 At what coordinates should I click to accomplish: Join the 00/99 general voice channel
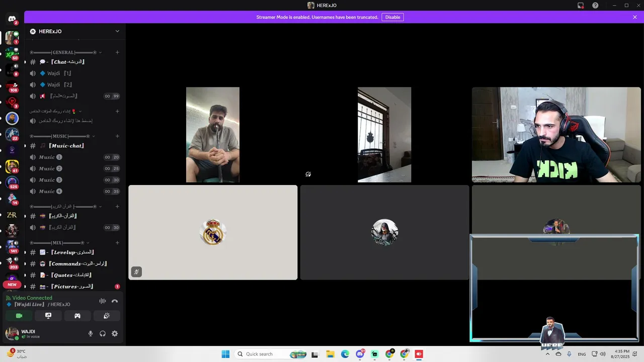pos(74,96)
